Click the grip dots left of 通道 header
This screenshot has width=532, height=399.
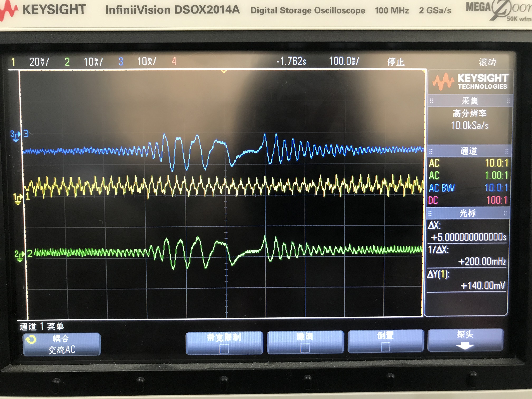[x=431, y=151]
